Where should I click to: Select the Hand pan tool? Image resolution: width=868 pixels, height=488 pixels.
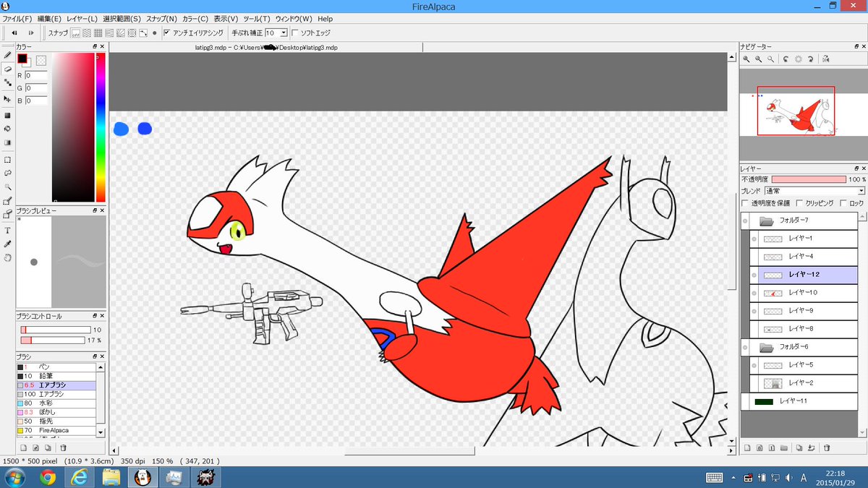tap(7, 257)
